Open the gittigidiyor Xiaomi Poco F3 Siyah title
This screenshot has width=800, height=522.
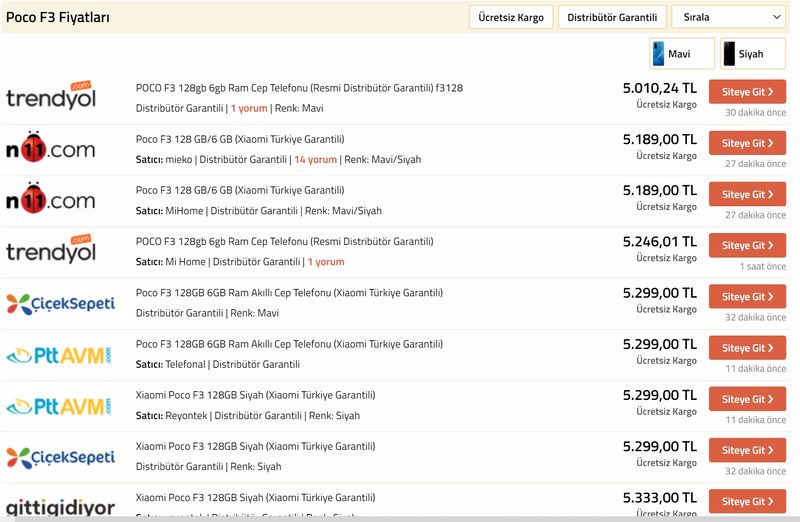pyautogui.click(x=255, y=498)
